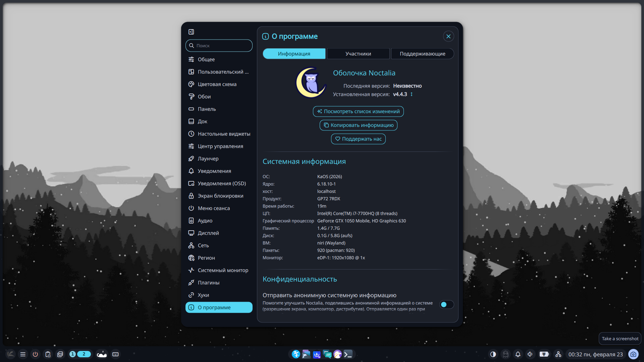
Task: Switch to workspace 1 indicator
Action: click(x=72, y=354)
